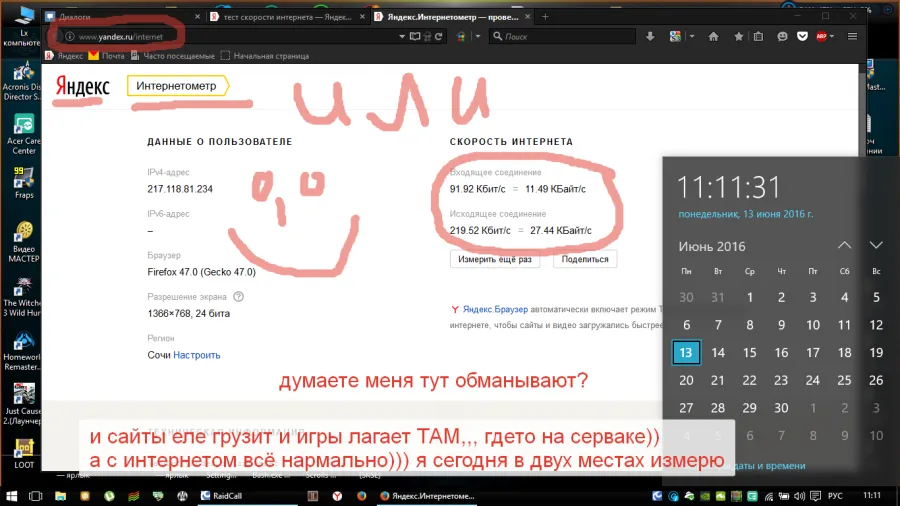Click the Adblock Plus icon in toolbar
This screenshot has height=506, width=900.
click(821, 37)
